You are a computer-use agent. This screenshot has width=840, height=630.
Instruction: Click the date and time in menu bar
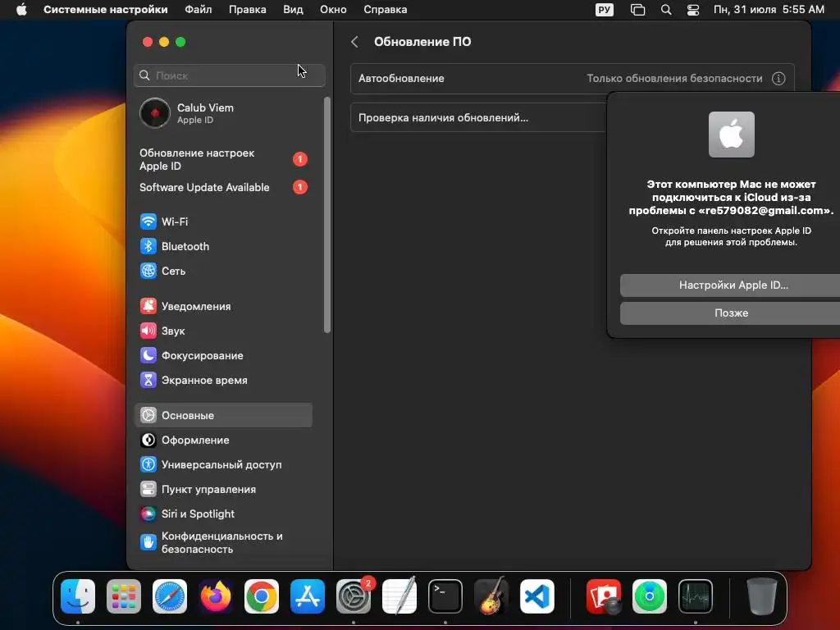click(769, 10)
